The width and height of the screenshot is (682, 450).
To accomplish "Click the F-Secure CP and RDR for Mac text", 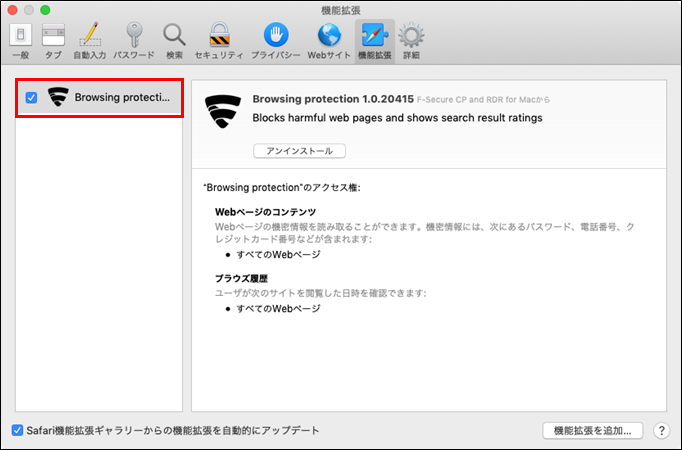I will pos(483,100).
